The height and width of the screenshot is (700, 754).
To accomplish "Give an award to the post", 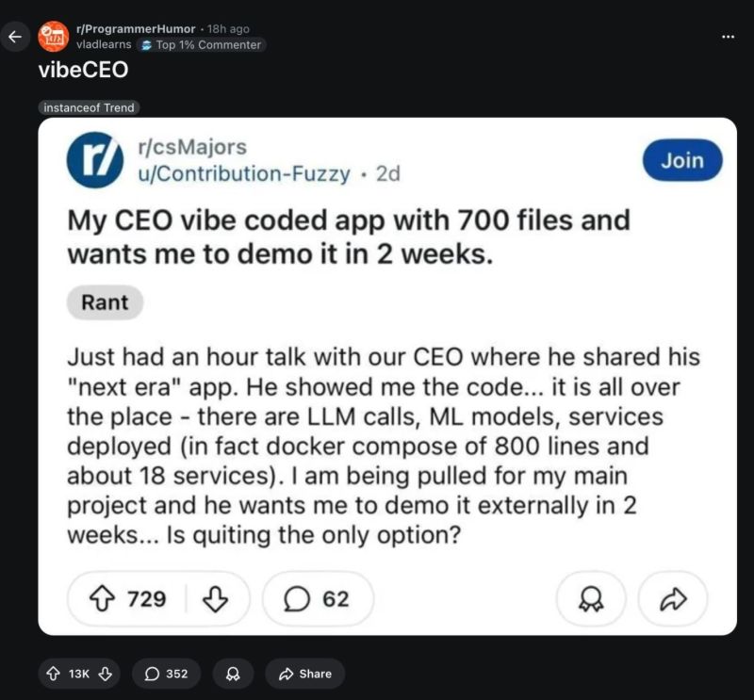I will [x=232, y=673].
